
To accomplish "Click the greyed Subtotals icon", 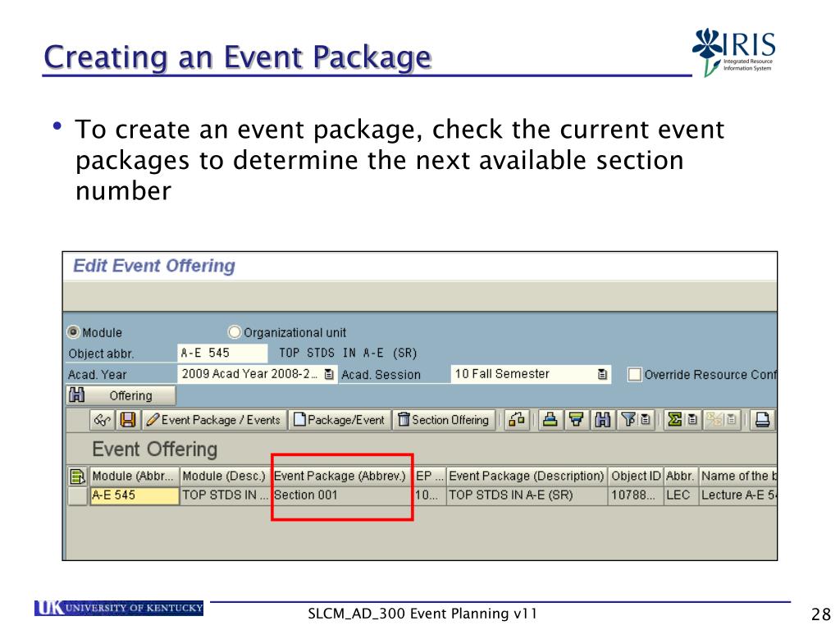I will 714,420.
